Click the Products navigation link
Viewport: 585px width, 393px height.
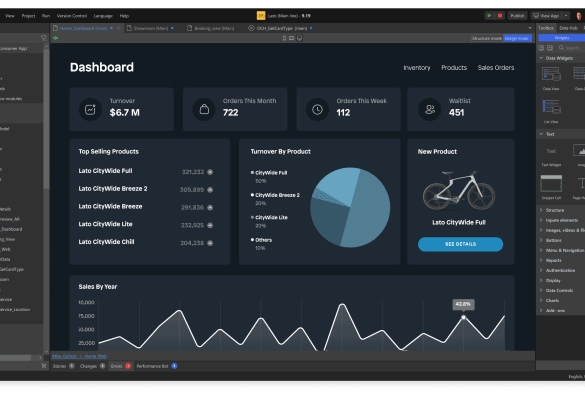(x=454, y=68)
